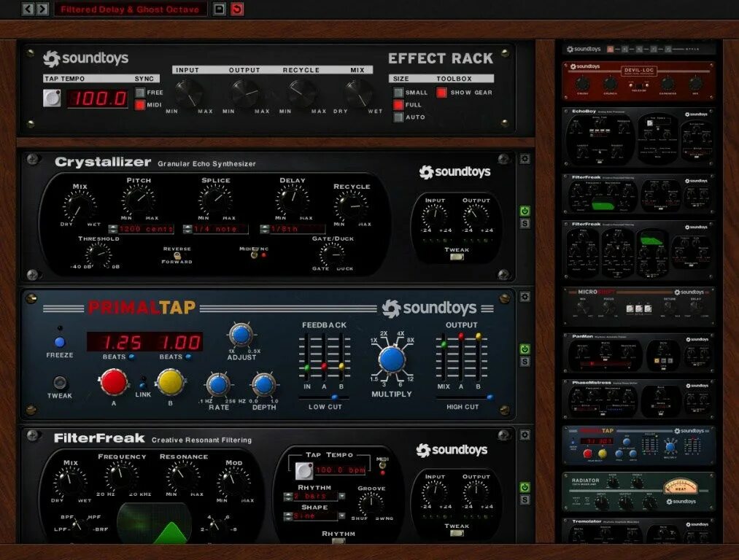
Task: Click the Crystallizer Delay knob
Action: pos(293,199)
